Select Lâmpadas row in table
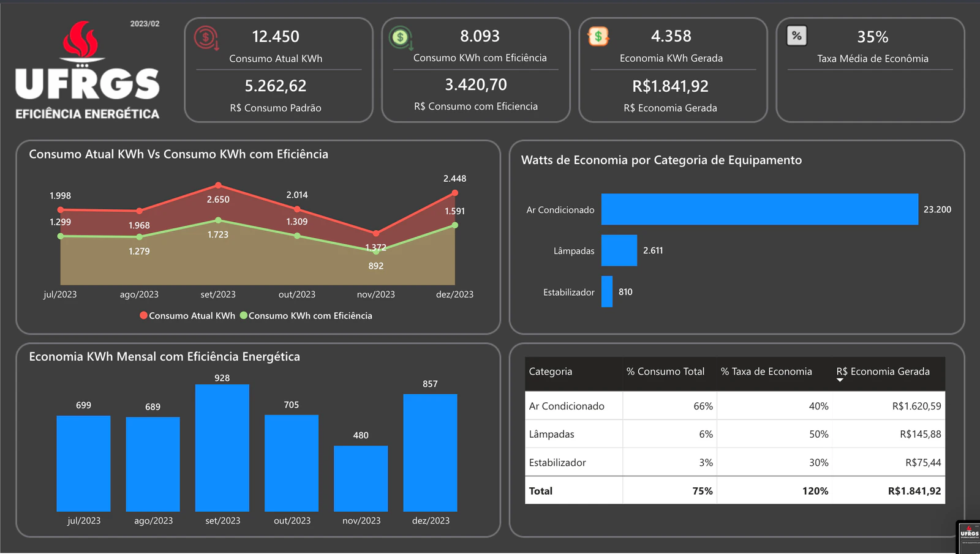Viewport: 980px width, 554px height. [x=735, y=434]
